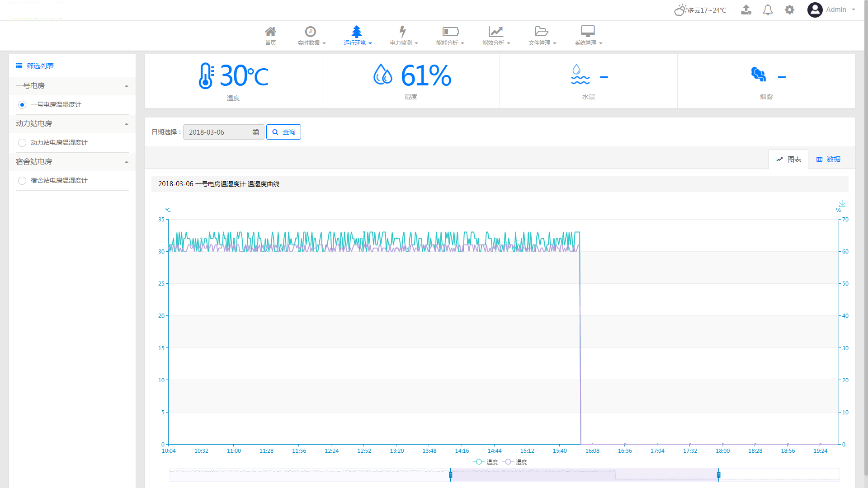Viewport: 868px width, 488px height.
Task: Click the chart download icon
Action: click(x=842, y=204)
